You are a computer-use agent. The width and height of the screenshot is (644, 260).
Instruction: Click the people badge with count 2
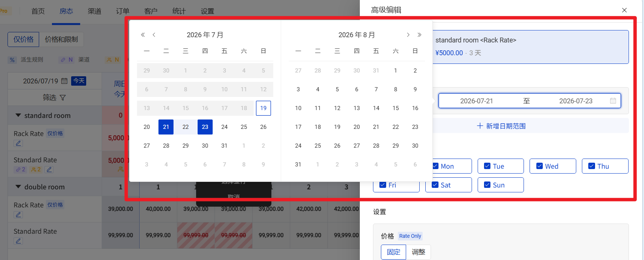point(36,169)
